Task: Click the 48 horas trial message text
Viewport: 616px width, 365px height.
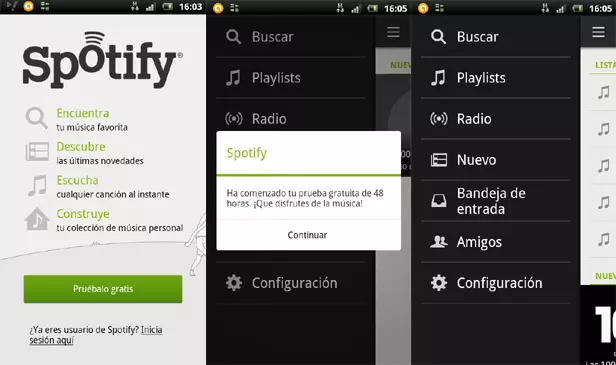Action: (x=305, y=198)
